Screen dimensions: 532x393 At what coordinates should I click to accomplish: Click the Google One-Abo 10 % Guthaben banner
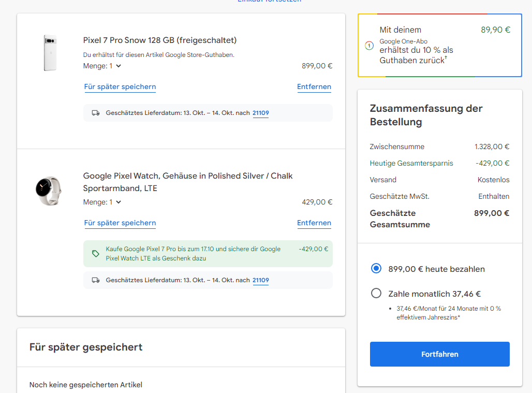[x=439, y=45]
